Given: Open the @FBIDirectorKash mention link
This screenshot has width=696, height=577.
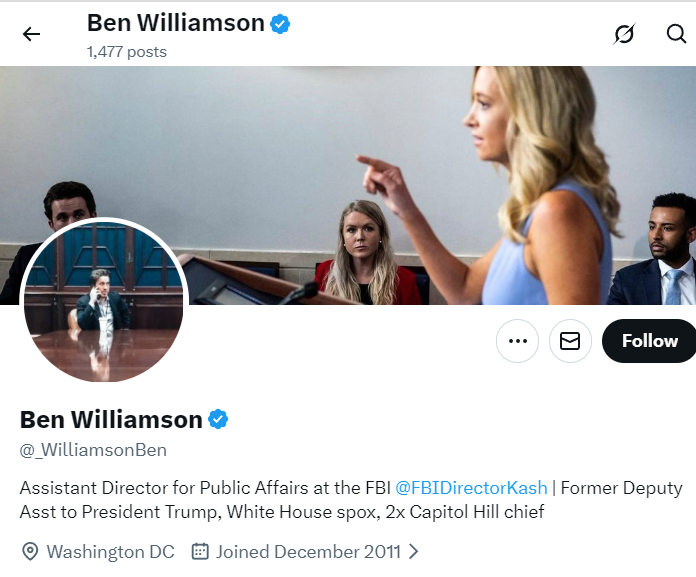Looking at the screenshot, I should coord(471,488).
